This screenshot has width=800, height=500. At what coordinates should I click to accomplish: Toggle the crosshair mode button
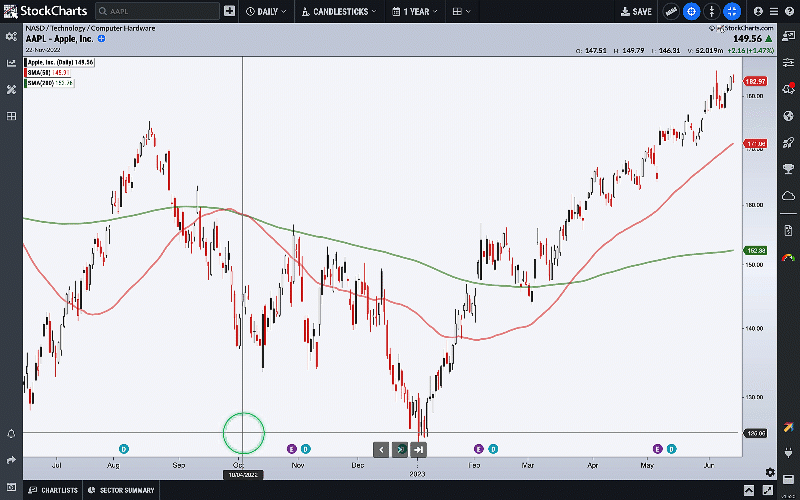click(691, 11)
